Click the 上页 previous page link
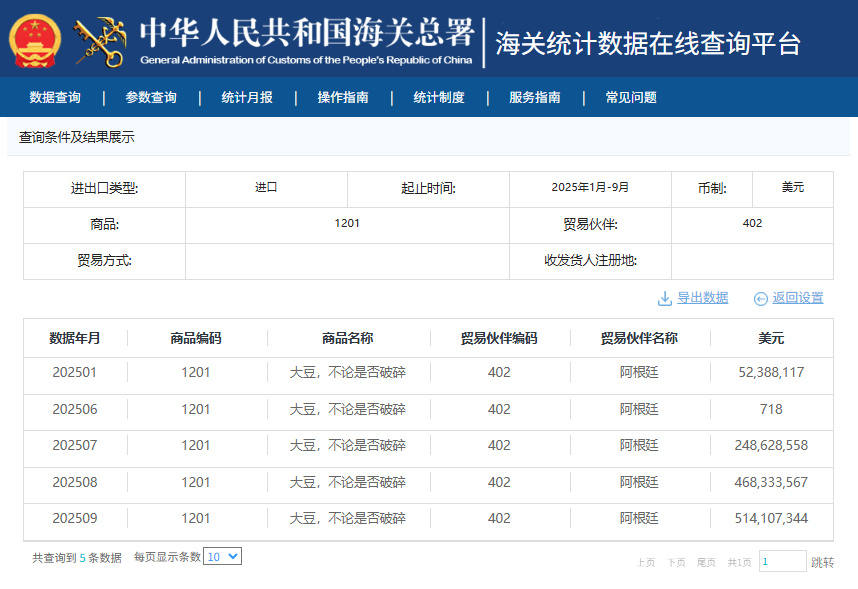Image resolution: width=858 pixels, height=589 pixels. tap(646, 563)
